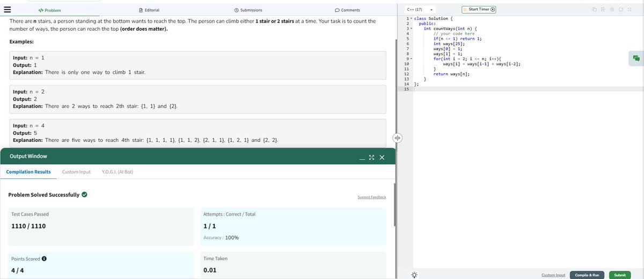Screen dimensions: 644x279
Task: Open the hamburger menu icon
Action: 7,10
